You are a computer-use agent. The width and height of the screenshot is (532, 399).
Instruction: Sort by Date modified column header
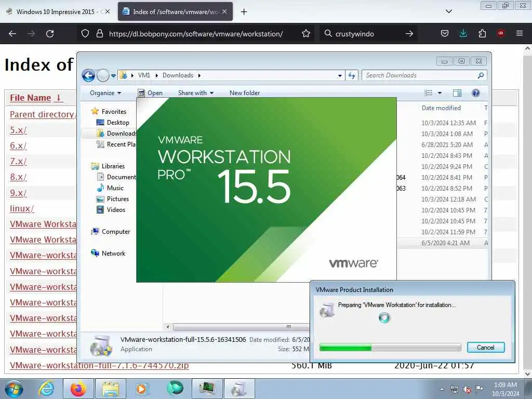pyautogui.click(x=441, y=108)
